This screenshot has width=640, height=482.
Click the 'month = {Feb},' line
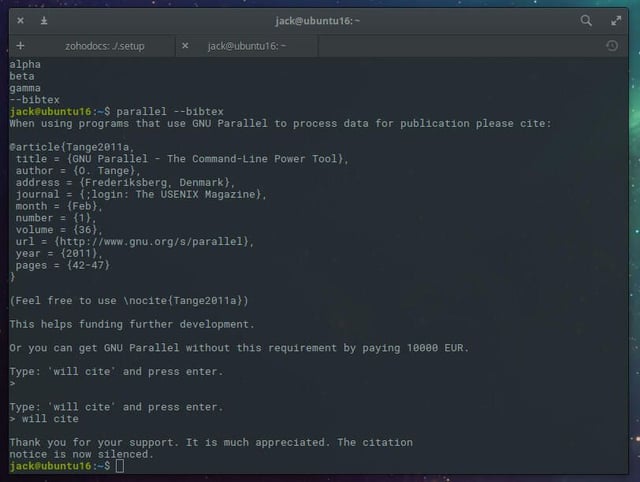(x=59, y=206)
